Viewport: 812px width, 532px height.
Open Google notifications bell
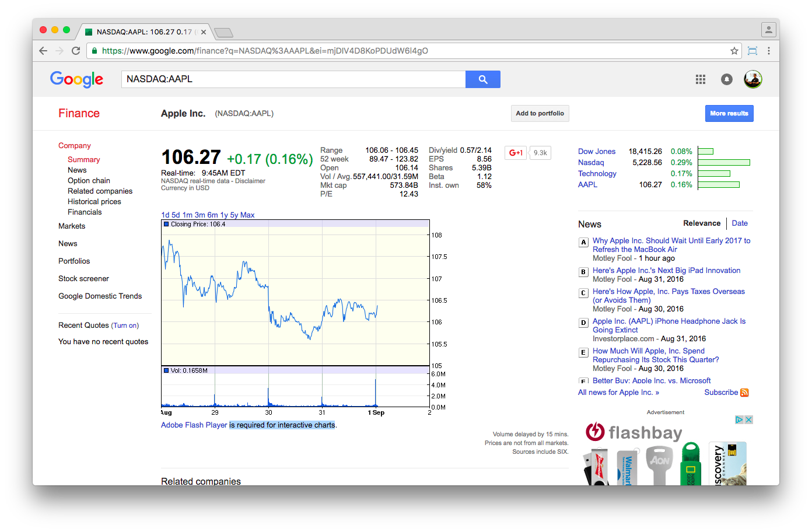[x=727, y=79]
